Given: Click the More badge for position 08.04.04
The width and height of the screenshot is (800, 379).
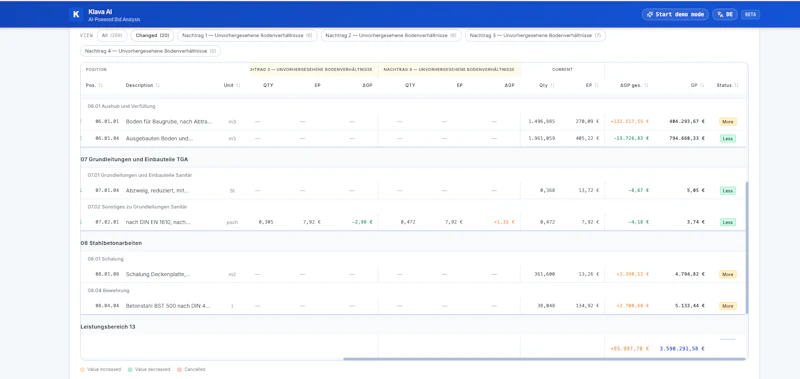Looking at the screenshot, I should (x=728, y=306).
